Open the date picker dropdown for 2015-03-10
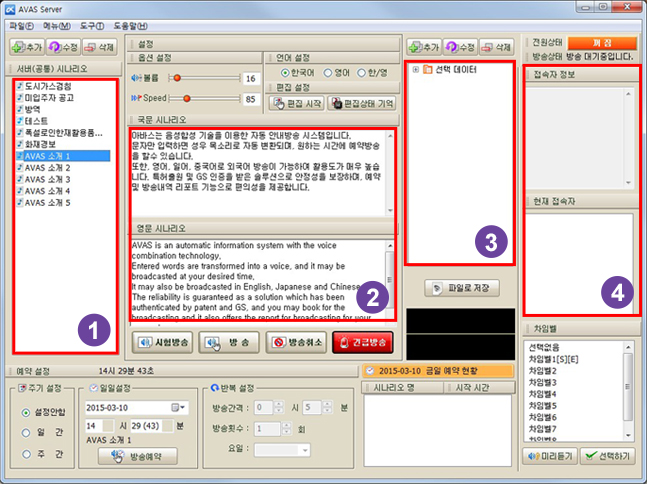Image resolution: width=647 pixels, height=484 pixels. click(179, 408)
